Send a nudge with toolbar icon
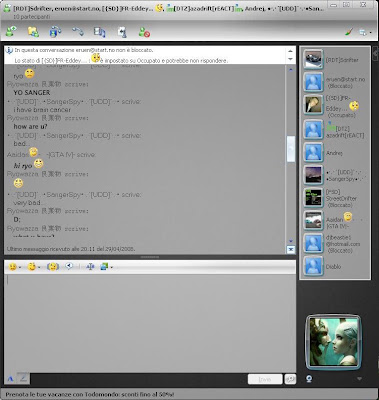This screenshot has height=400, width=379. pos(53,267)
